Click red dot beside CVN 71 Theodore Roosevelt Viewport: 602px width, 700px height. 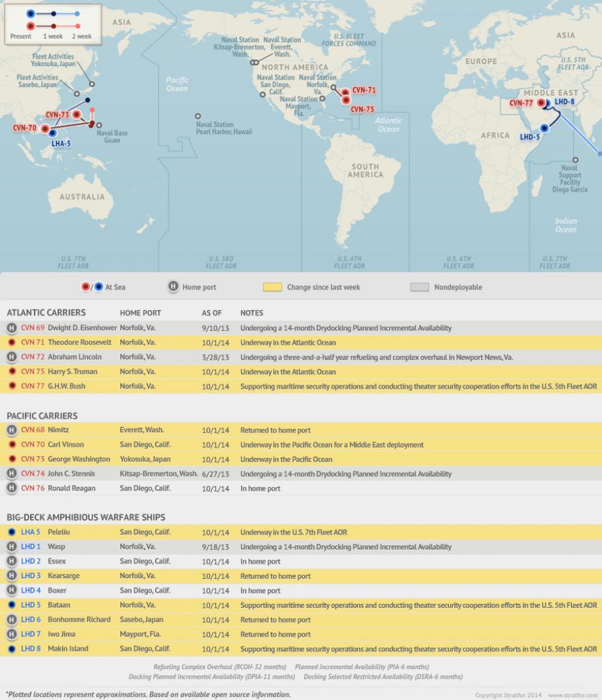(x=12, y=343)
